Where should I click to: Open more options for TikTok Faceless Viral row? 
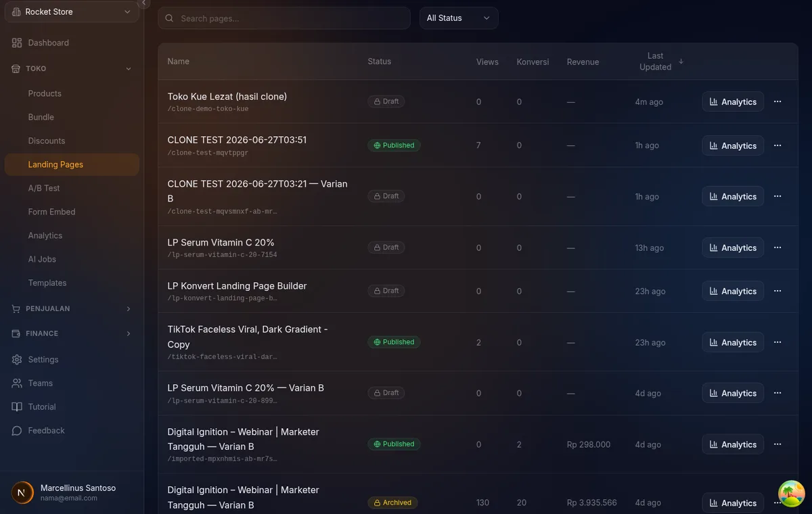click(777, 342)
